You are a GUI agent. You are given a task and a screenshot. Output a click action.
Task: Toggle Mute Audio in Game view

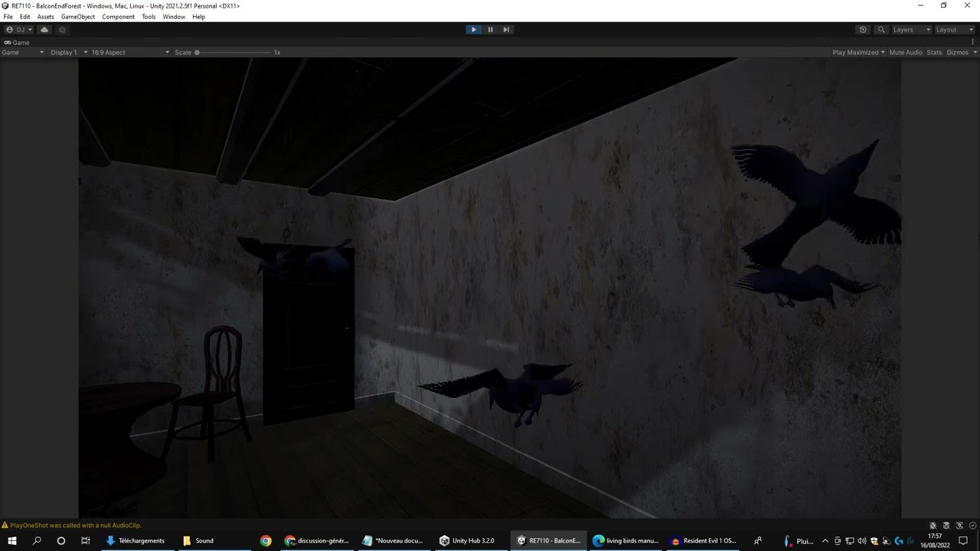(905, 52)
